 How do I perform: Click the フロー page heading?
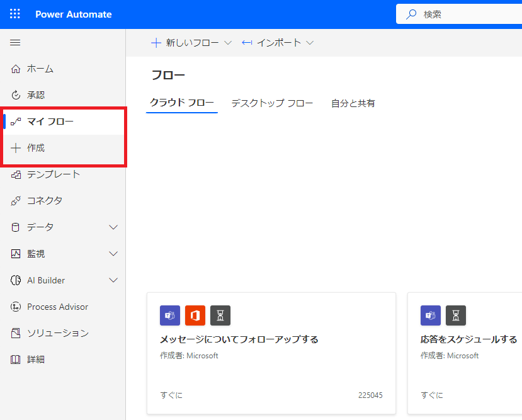168,75
